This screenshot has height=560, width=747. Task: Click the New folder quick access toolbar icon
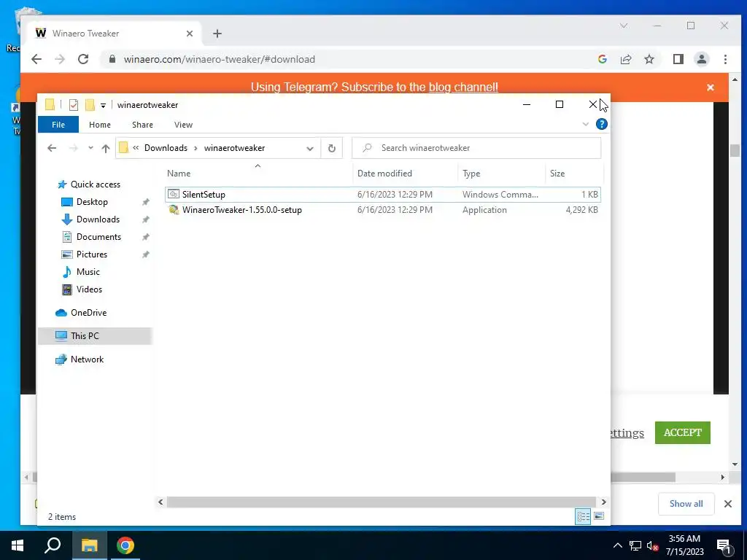tap(90, 105)
